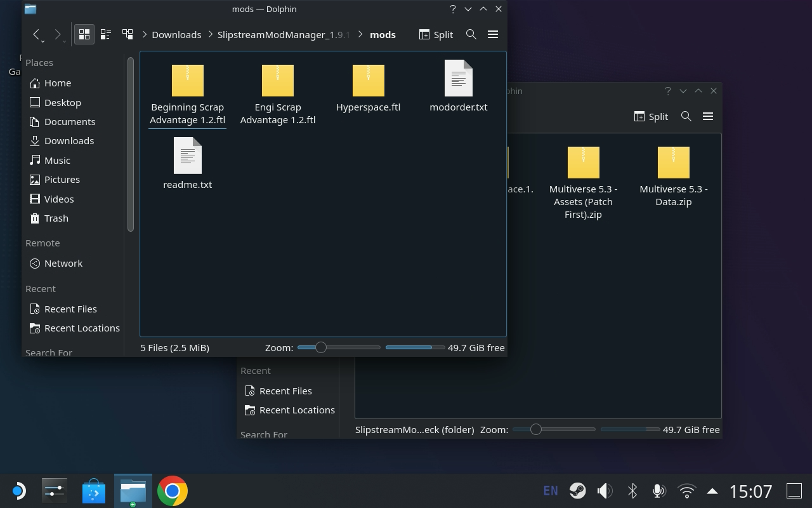Open hamburger menu in mods window
Image resolution: width=812 pixels, height=508 pixels.
pyautogui.click(x=493, y=34)
